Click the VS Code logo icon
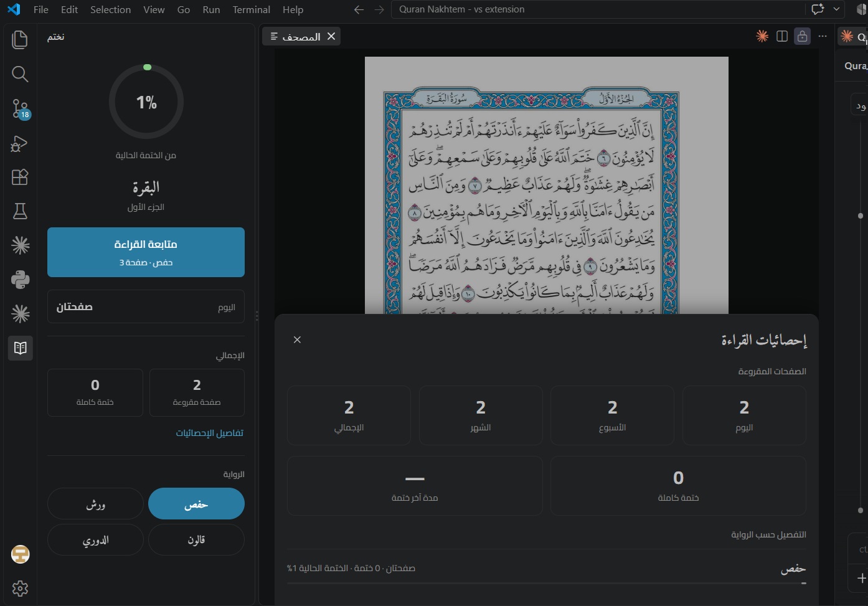The height and width of the screenshot is (606, 868). (14, 9)
